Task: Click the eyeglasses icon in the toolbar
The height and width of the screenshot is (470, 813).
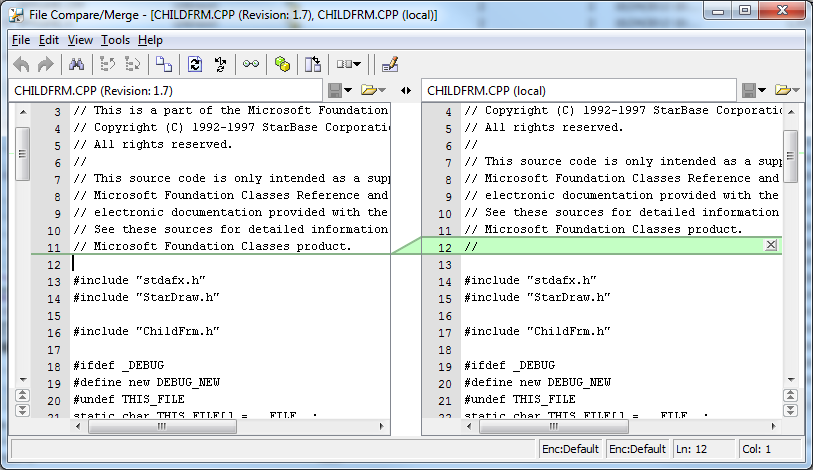Action: 251,64
